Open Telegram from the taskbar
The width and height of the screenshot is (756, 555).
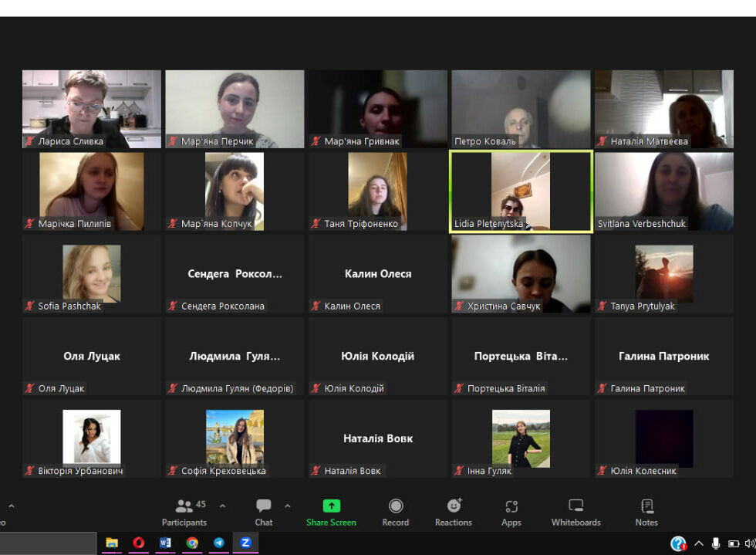[219, 543]
